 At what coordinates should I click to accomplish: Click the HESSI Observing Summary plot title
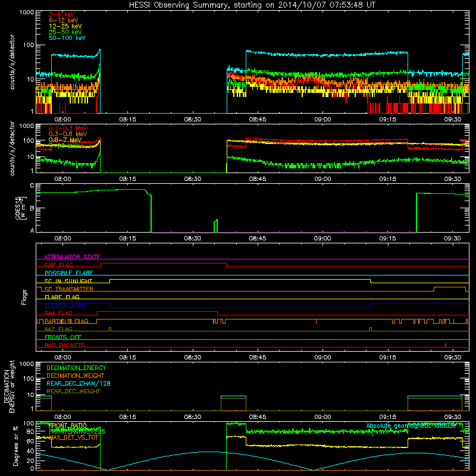coord(252,5)
